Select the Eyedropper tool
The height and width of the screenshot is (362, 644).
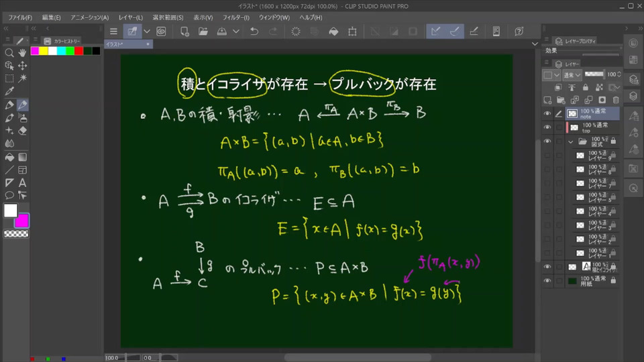click(9, 90)
